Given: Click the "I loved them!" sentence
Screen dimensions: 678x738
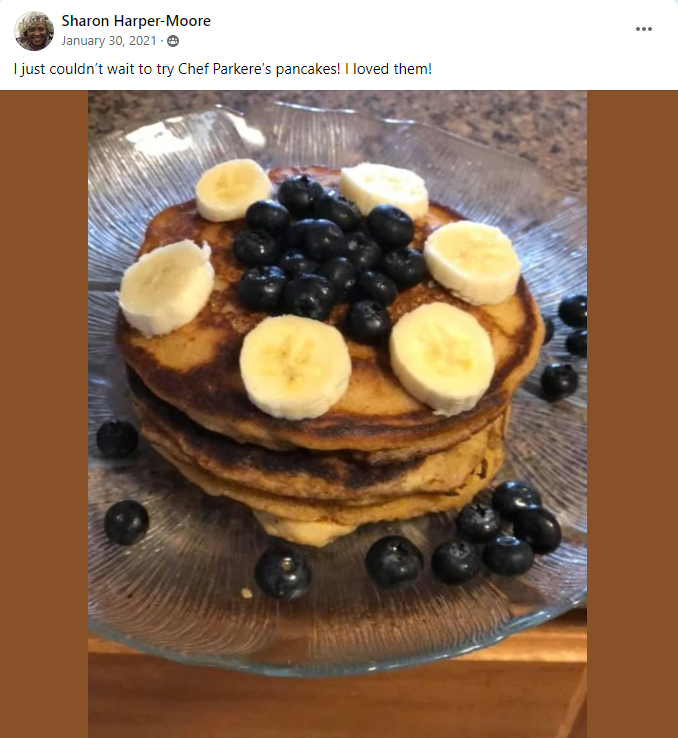Looking at the screenshot, I should tap(388, 69).
